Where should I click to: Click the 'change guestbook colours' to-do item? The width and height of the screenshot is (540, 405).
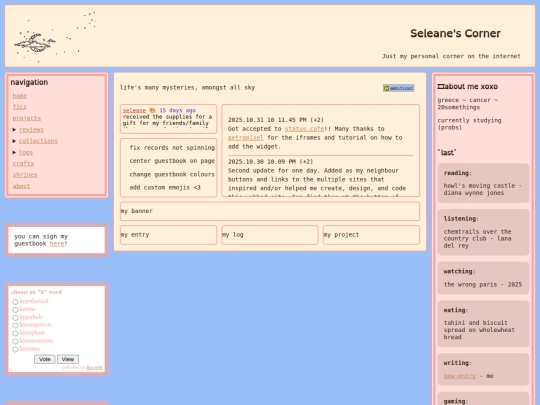coord(172,174)
